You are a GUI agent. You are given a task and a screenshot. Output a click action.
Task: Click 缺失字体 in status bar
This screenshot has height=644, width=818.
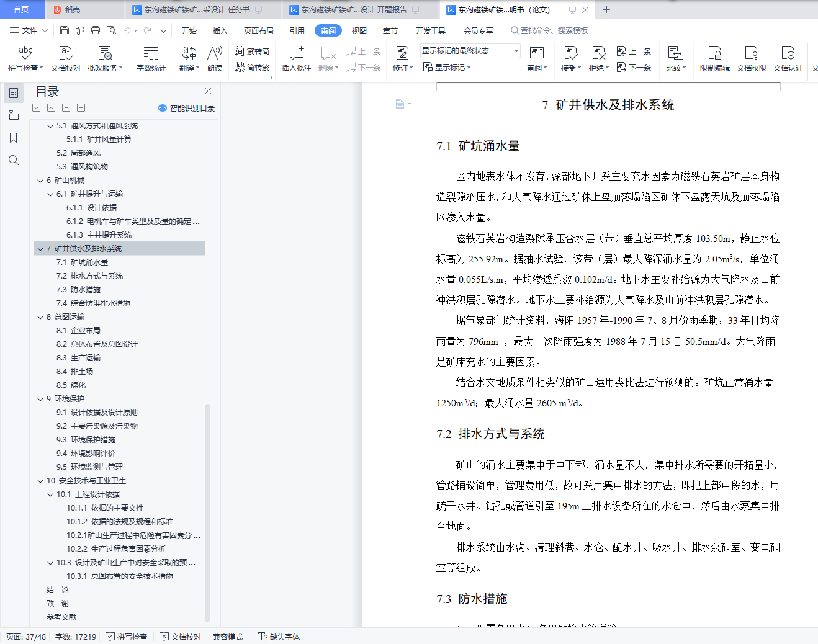279,637
